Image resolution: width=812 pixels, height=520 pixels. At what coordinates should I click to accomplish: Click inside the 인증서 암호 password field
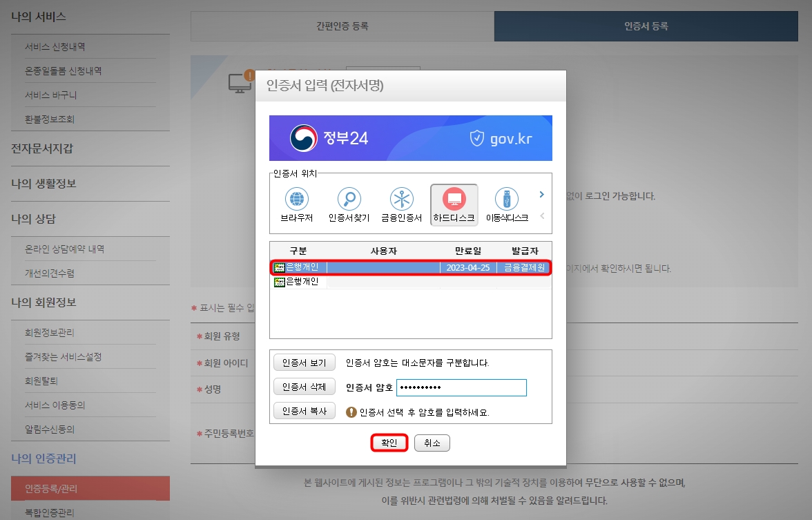461,387
